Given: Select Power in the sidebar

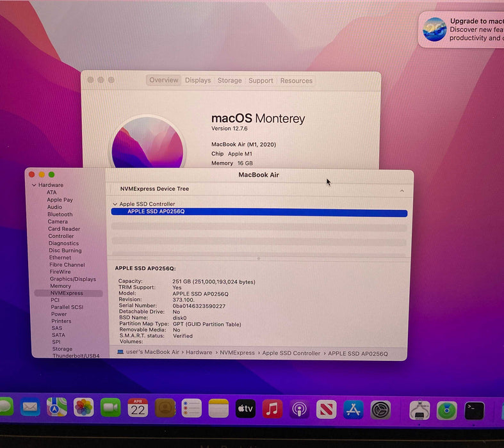Looking at the screenshot, I should 59,314.
